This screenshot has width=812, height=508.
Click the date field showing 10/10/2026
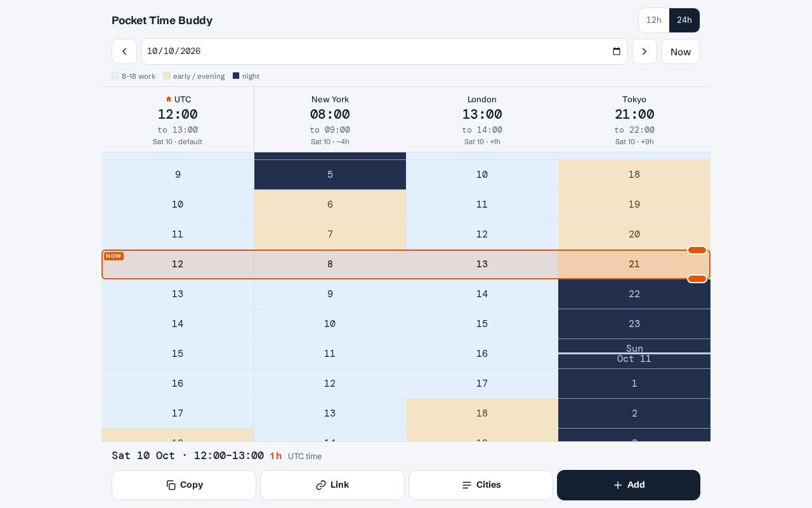point(384,51)
